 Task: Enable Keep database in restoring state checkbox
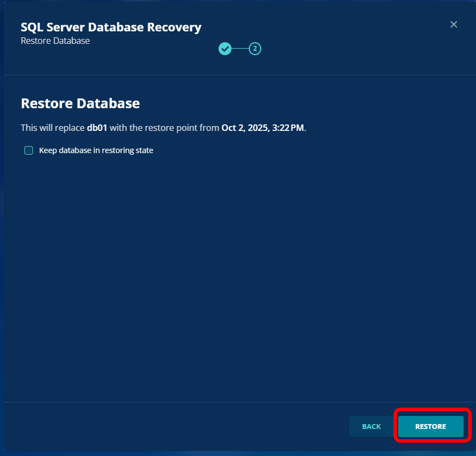[29, 150]
